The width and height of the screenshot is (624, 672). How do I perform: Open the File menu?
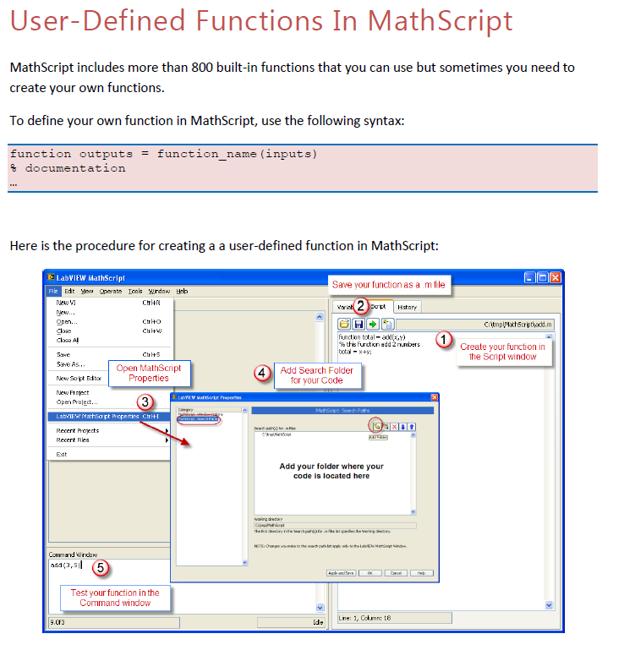pyautogui.click(x=53, y=291)
